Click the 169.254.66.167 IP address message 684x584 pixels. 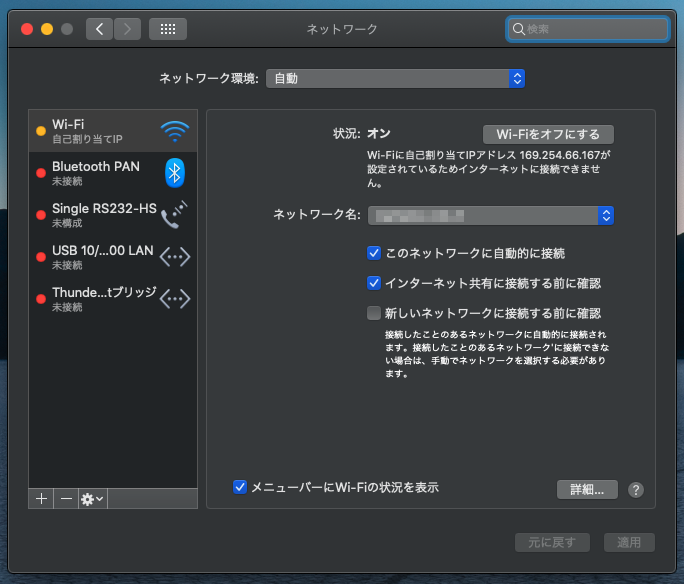[x=488, y=169]
